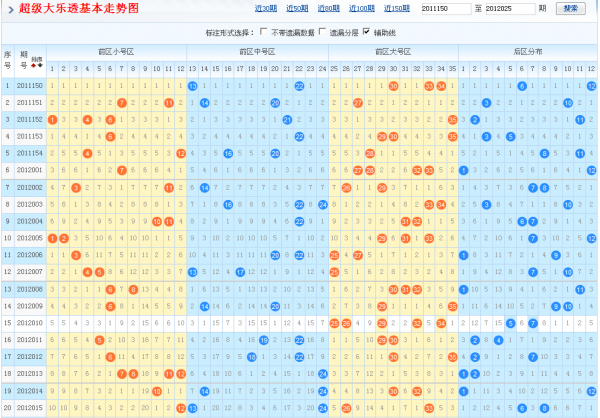Select period cell 2012010
600x418 pixels.
pyautogui.click(x=30, y=323)
